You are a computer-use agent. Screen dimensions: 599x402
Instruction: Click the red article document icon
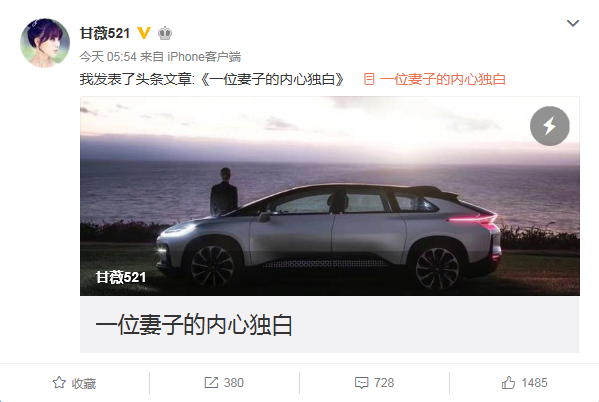tap(369, 79)
